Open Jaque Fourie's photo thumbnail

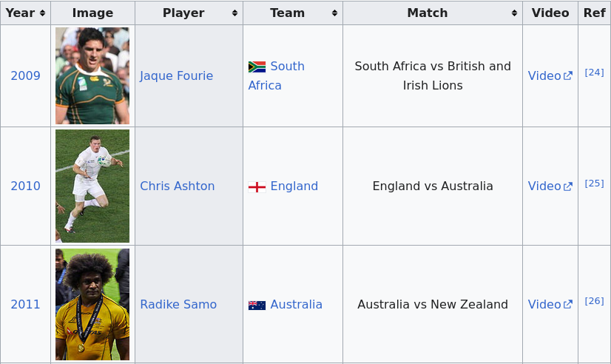point(92,75)
